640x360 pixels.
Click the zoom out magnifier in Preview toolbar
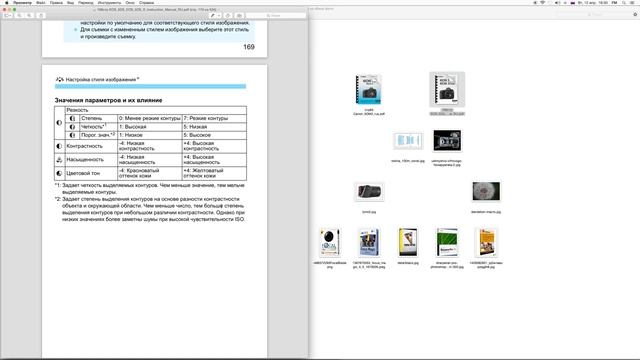click(x=19, y=16)
